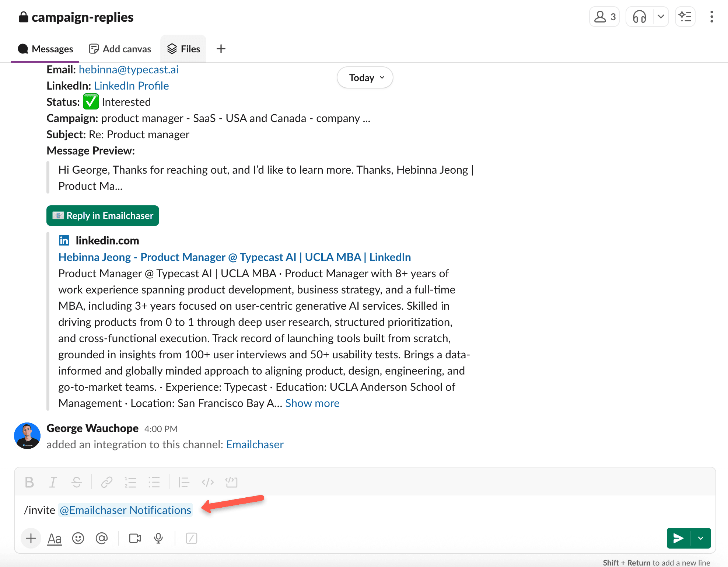Viewport: 728px width, 567px height.
Task: Click Show more on LinkedIn preview
Action: pyautogui.click(x=312, y=403)
